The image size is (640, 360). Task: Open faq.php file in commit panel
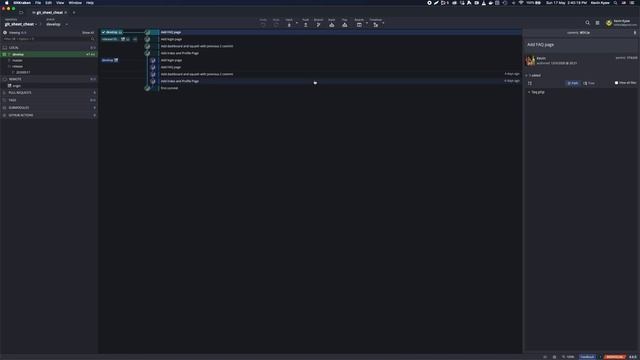tap(538, 92)
